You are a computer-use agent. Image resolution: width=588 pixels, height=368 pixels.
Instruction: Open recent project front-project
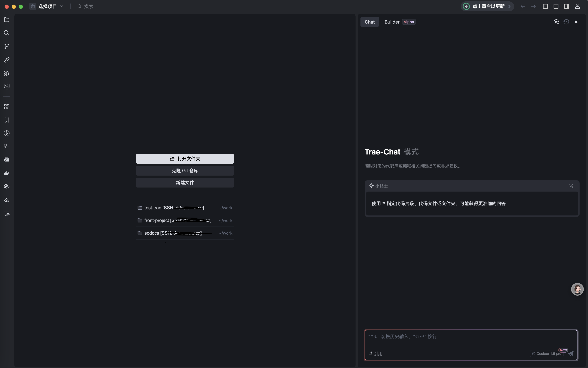(178, 221)
